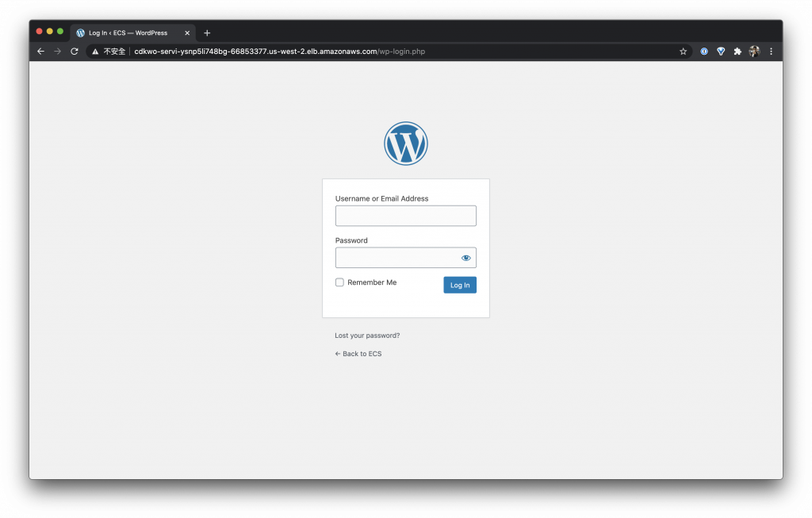Click the browser forward arrow
812x518 pixels.
[57, 52]
